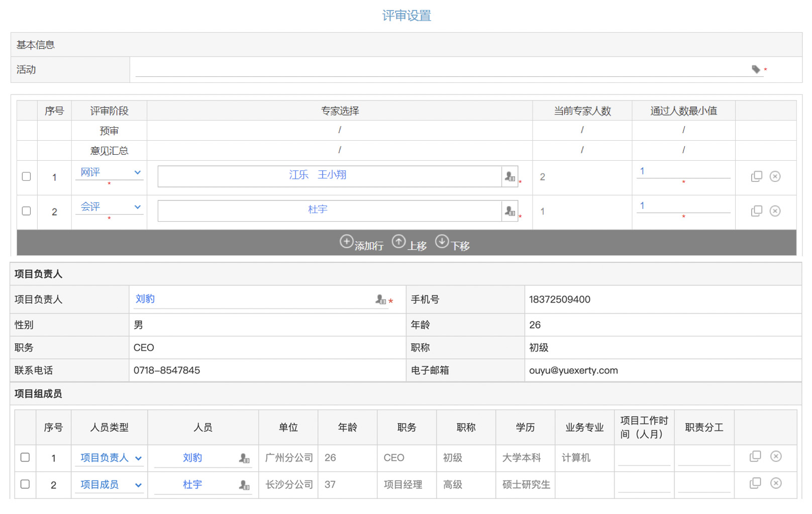Open expert picker icon in 杜宇 review row
Screen dimensions: 812x514
(510, 212)
